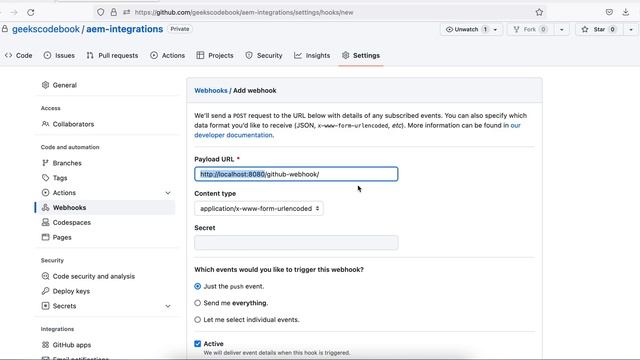Open our developer documentation link
Image resolution: width=640 pixels, height=360 pixels.
coord(357,130)
